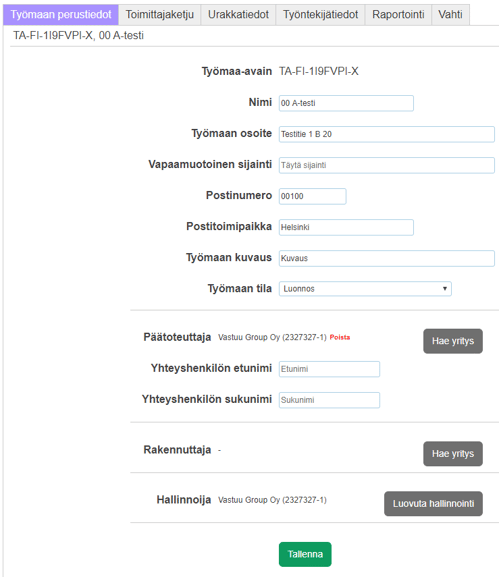Click Hae yritys for Päätoteuttaja
The width and height of the screenshot is (499, 577).
453,341
